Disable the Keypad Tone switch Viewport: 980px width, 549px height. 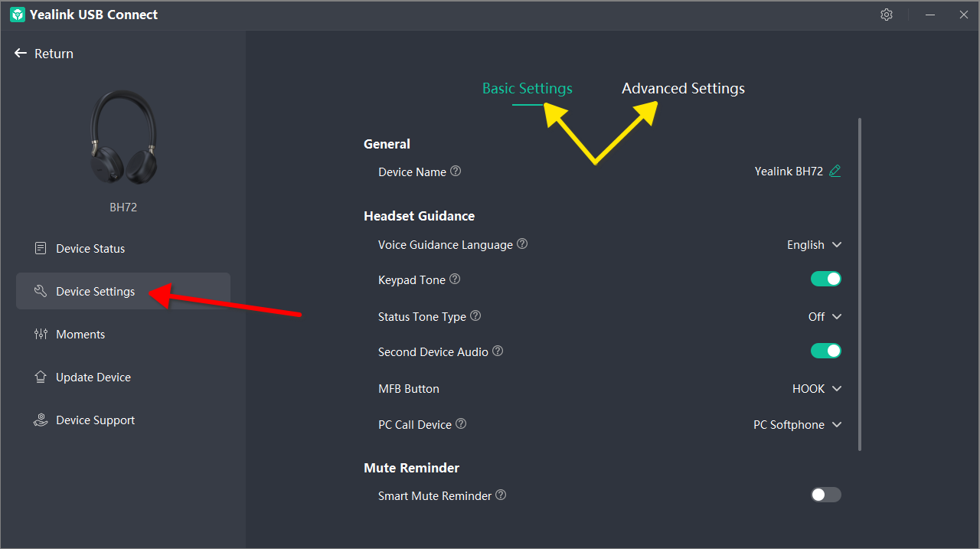(x=826, y=279)
